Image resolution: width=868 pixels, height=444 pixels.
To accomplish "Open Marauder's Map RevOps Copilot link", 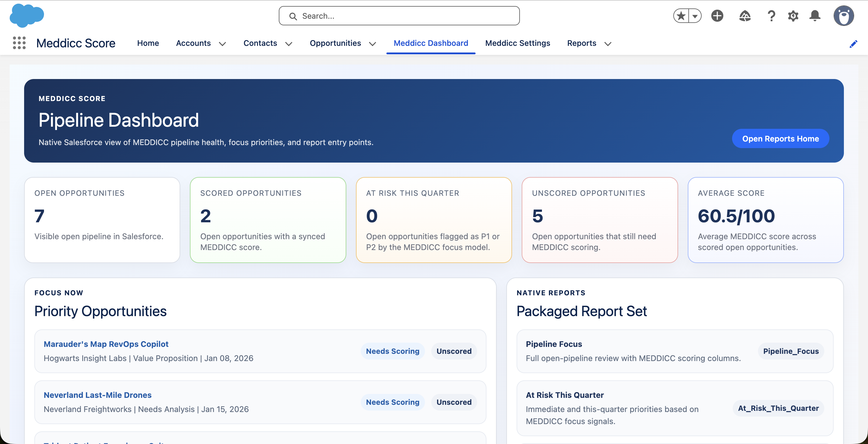I will (x=106, y=344).
